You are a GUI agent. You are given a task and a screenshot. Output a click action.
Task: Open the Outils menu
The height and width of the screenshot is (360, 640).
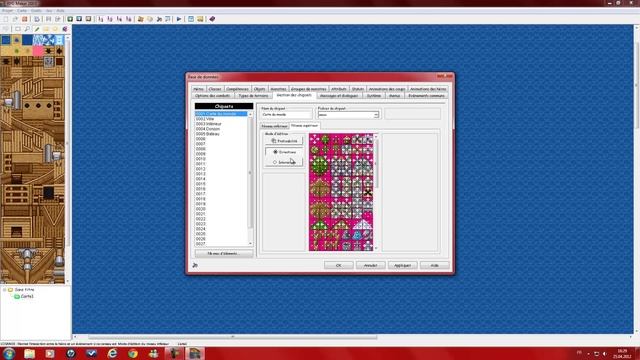pyautogui.click(x=36, y=11)
